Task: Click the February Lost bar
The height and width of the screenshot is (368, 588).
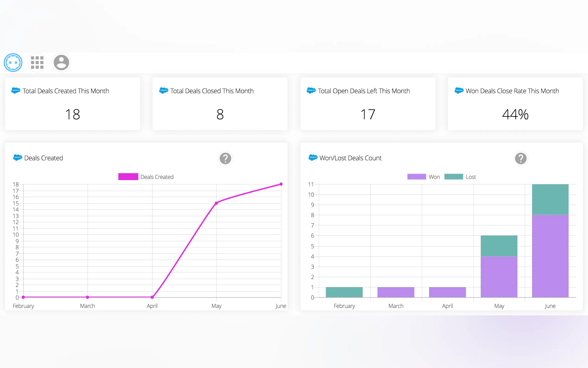Action: [x=344, y=292]
